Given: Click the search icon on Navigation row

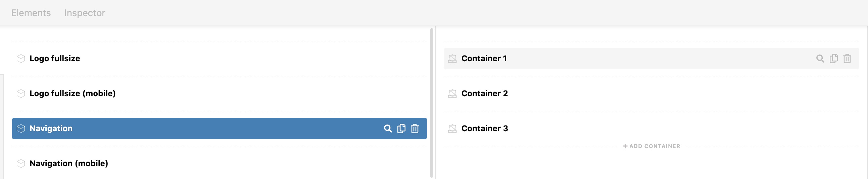Looking at the screenshot, I should [388, 129].
